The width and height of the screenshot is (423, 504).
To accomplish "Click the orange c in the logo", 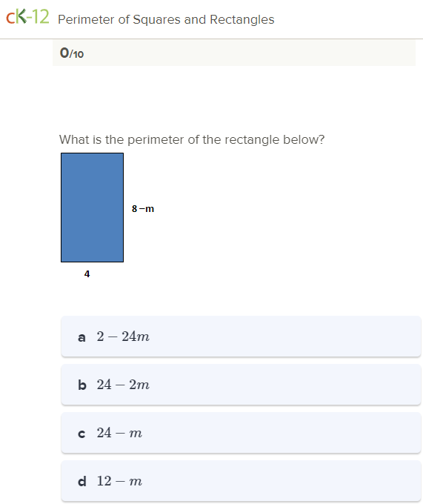I will click(10, 19).
